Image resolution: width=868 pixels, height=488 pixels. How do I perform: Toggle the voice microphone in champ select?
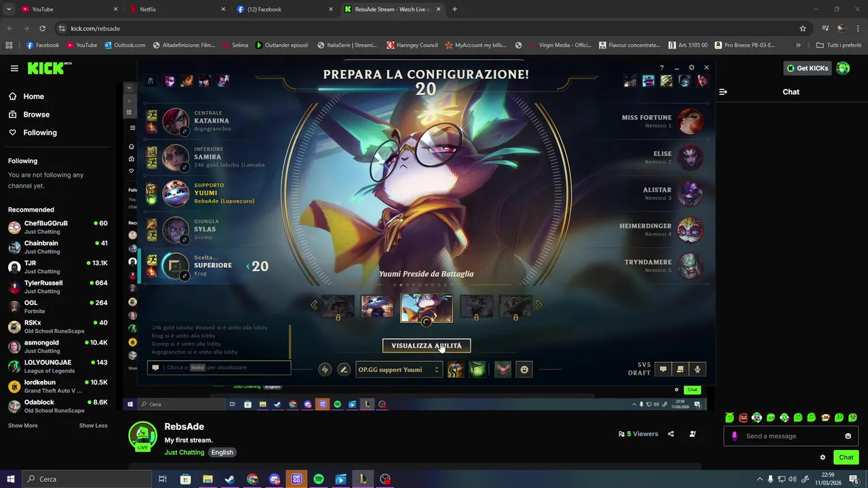point(697,369)
